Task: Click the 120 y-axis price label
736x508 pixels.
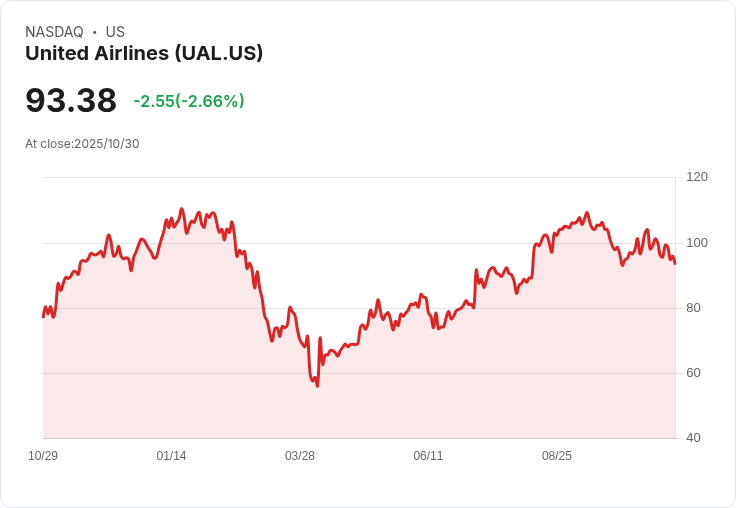Action: 697,177
